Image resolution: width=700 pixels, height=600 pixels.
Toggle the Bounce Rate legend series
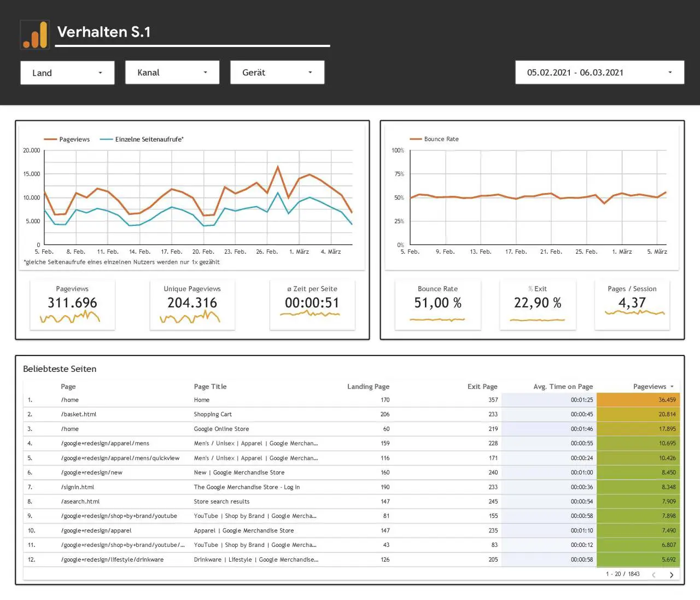(x=434, y=139)
